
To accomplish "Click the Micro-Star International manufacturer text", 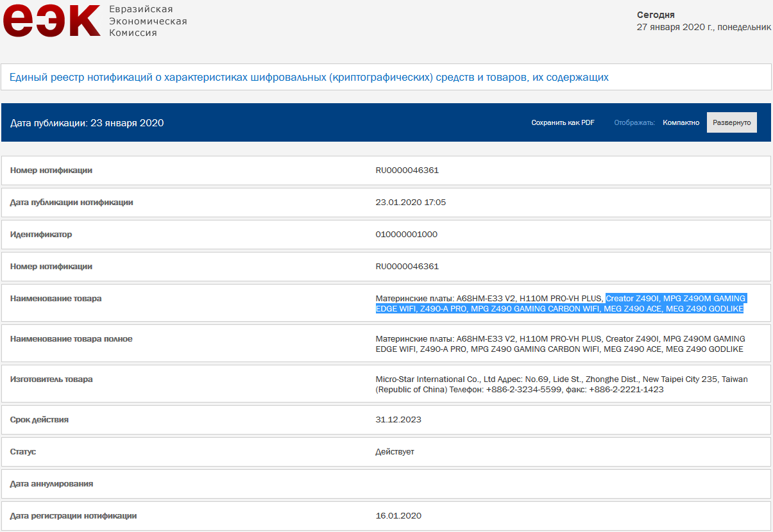I will (x=561, y=385).
